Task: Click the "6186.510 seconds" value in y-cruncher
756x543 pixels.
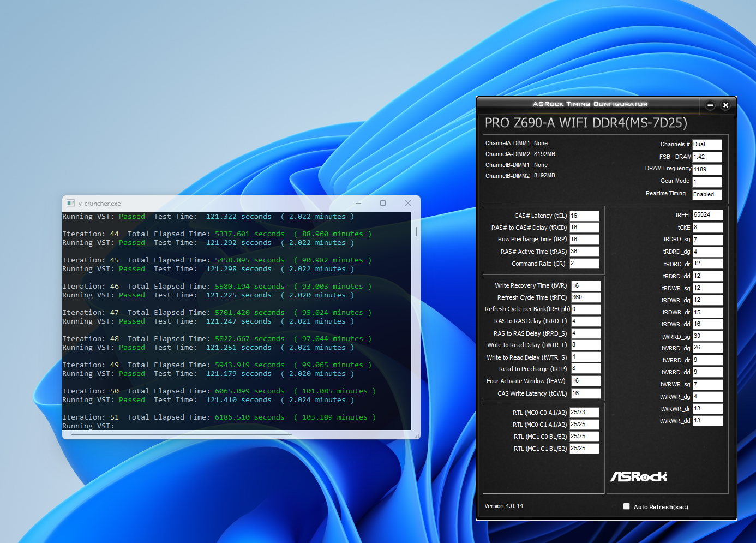Action: click(x=250, y=417)
